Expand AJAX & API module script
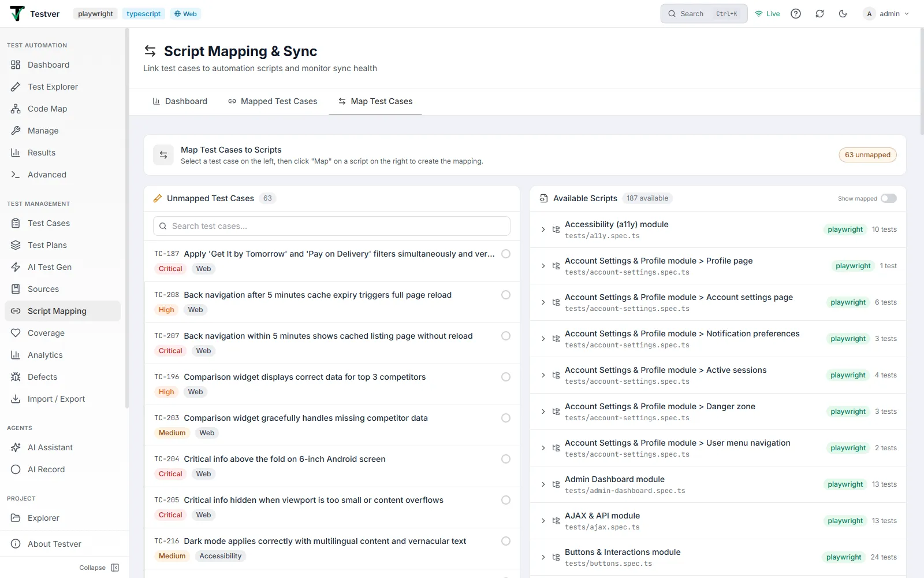The image size is (924, 578). coord(543,521)
